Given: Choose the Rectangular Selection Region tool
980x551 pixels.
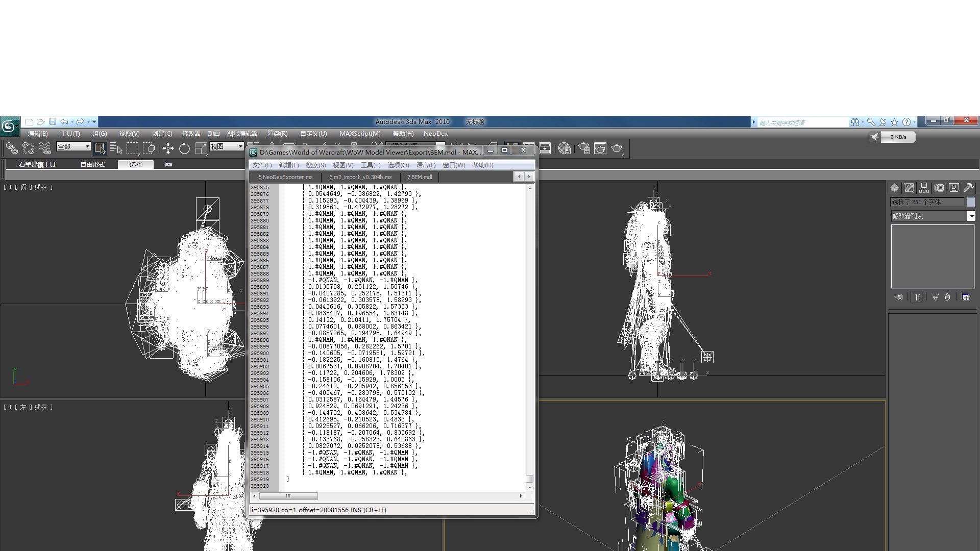Looking at the screenshot, I should (x=133, y=148).
